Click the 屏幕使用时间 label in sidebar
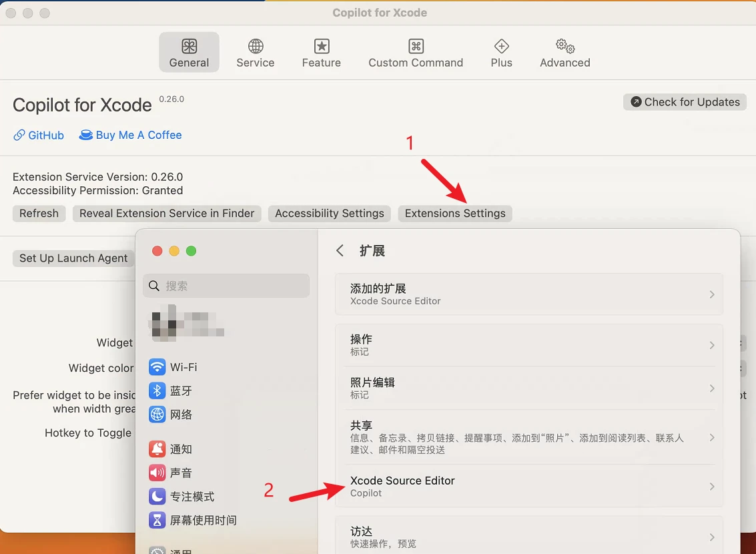This screenshot has width=756, height=554. click(x=203, y=520)
